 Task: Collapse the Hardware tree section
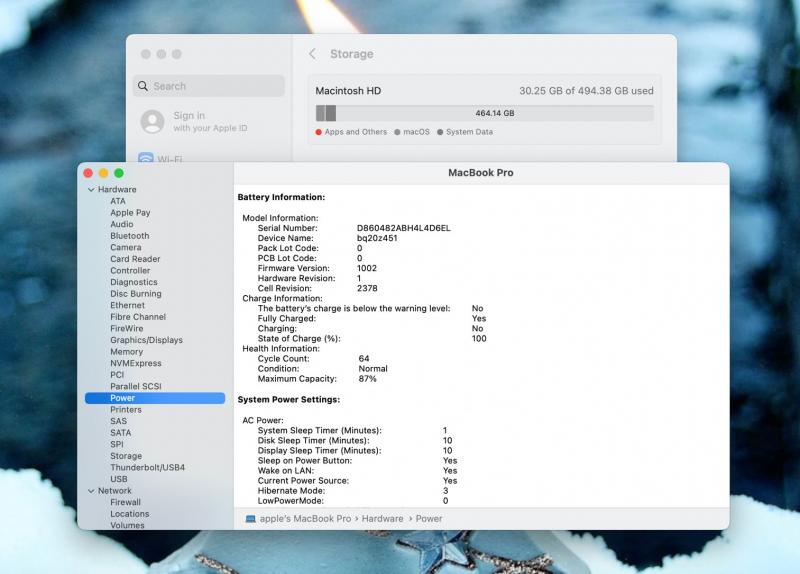(x=91, y=189)
